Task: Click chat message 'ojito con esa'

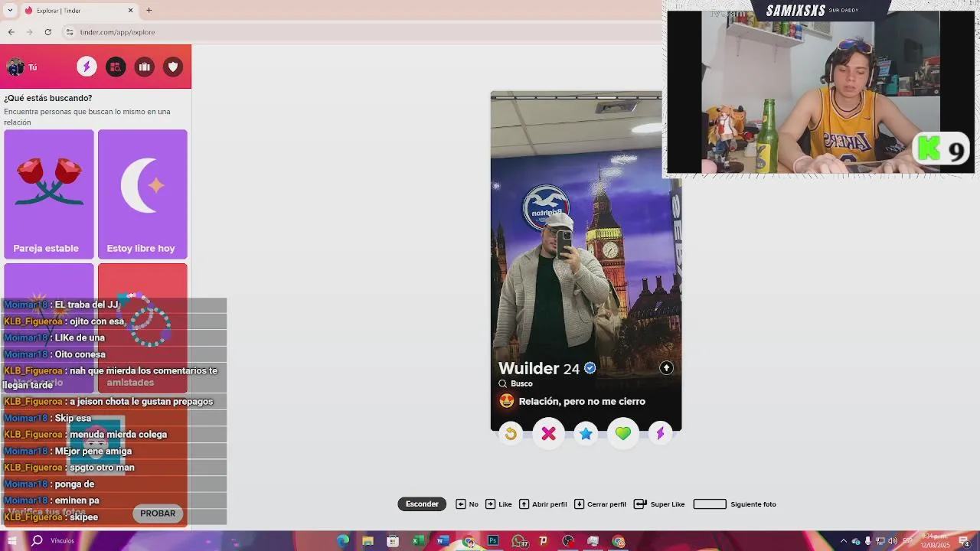Action: click(96, 321)
